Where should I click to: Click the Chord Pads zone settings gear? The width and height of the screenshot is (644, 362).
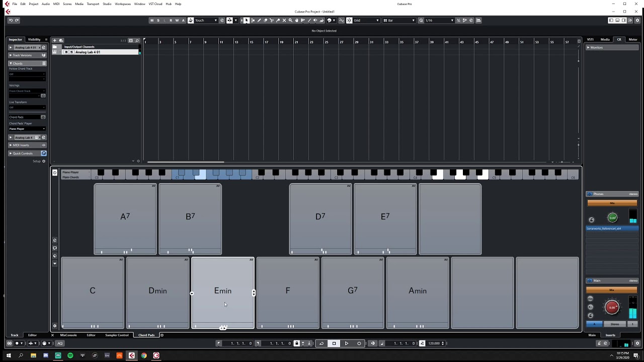[55, 326]
